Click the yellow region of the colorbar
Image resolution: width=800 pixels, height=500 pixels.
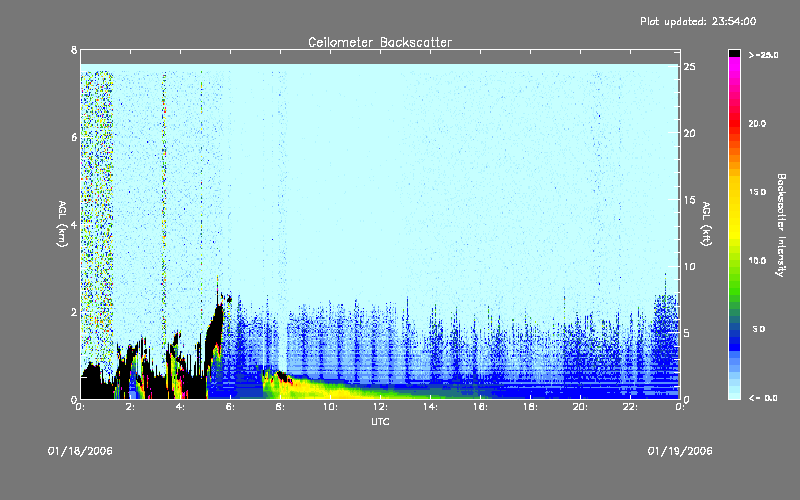tap(734, 209)
